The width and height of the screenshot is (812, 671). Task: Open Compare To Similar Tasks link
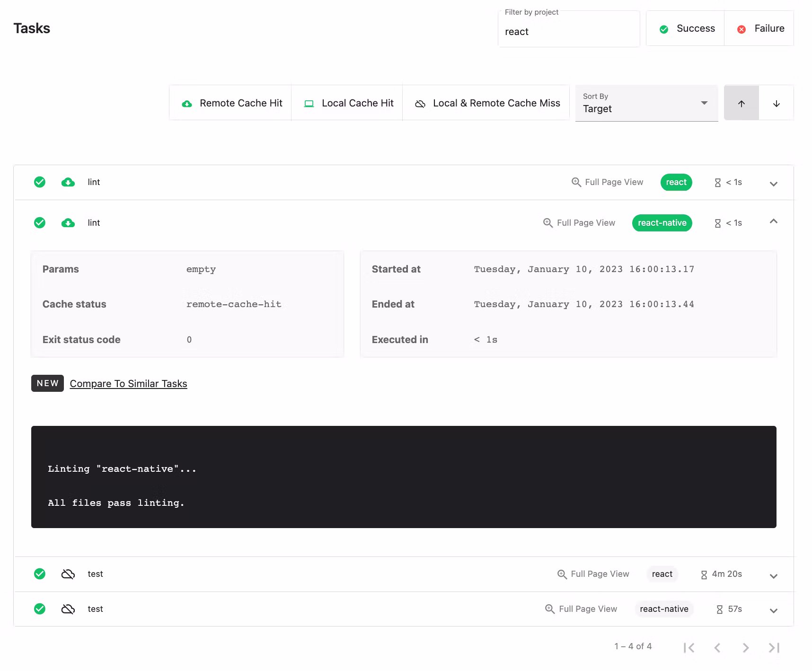click(128, 384)
